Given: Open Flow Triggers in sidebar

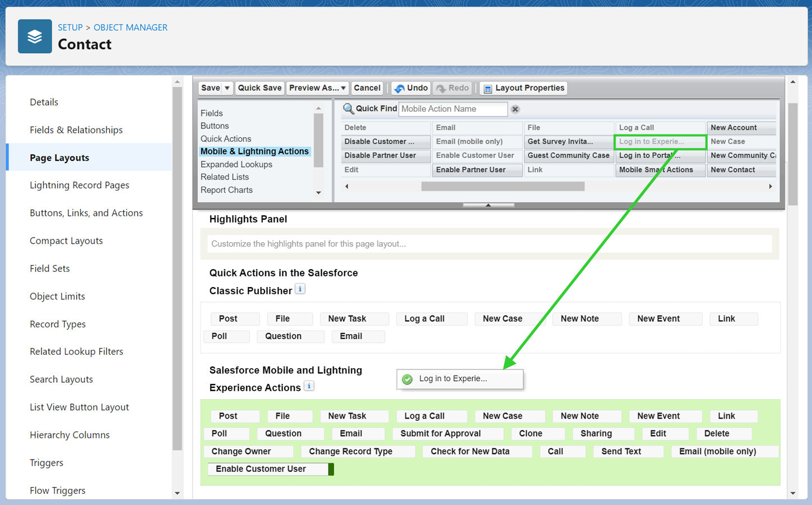Looking at the screenshot, I should [x=58, y=490].
